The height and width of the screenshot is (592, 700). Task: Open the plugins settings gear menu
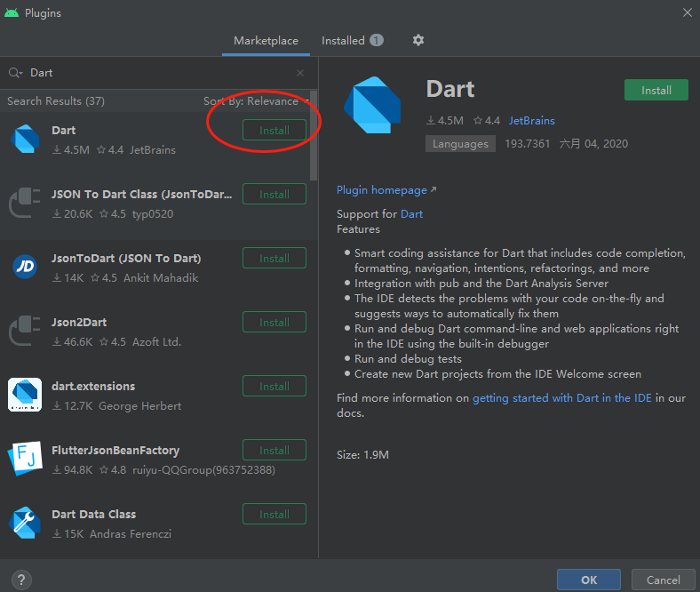pos(418,40)
